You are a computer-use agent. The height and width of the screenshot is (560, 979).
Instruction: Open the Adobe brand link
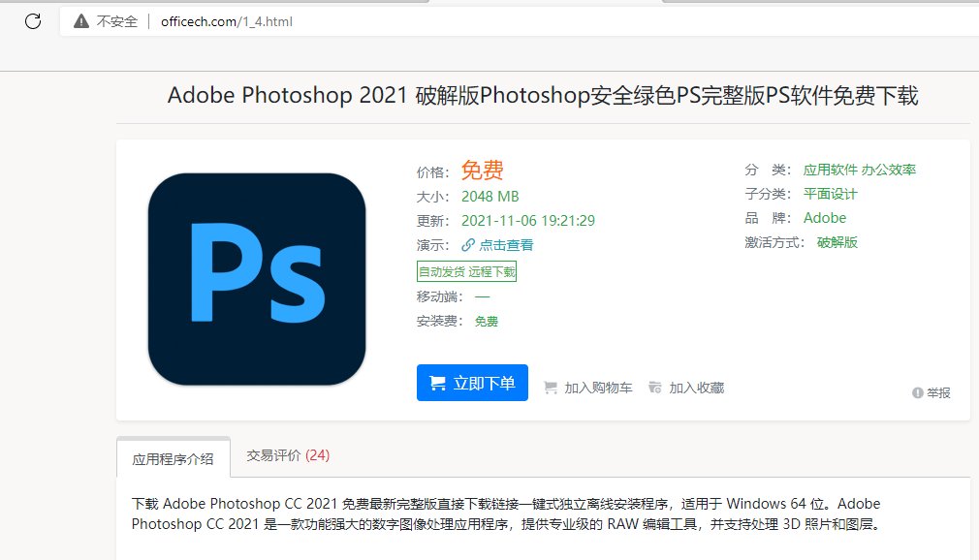point(824,217)
